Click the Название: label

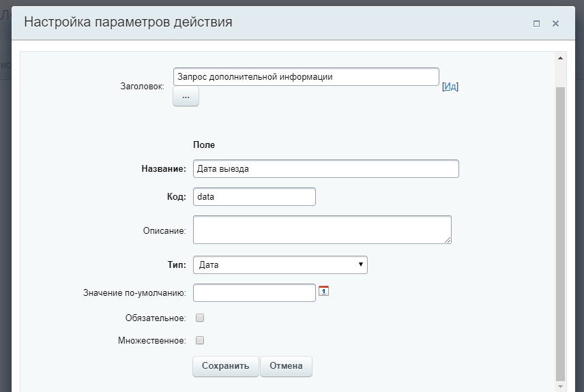coord(164,168)
